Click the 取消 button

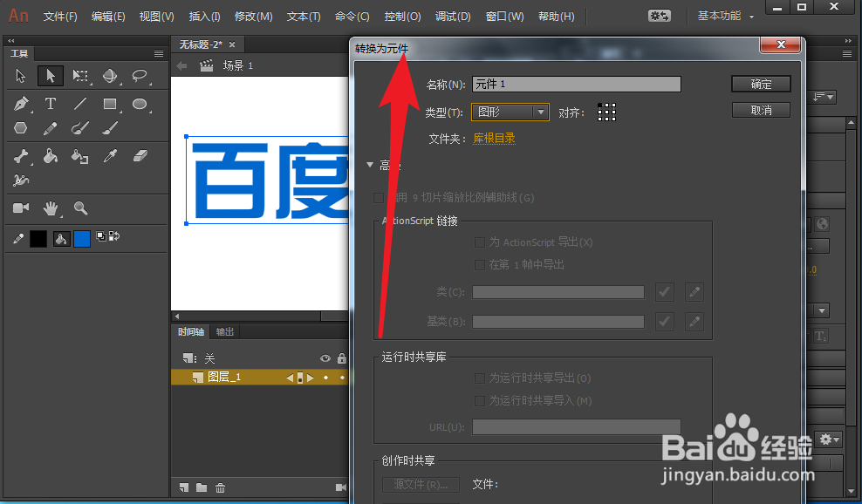click(x=761, y=110)
